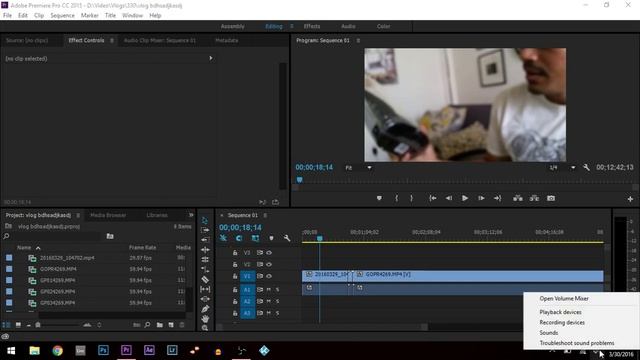This screenshot has width=640, height=360.
Task: Open the 1/4 playback resolution dropdown
Action: pos(562,167)
